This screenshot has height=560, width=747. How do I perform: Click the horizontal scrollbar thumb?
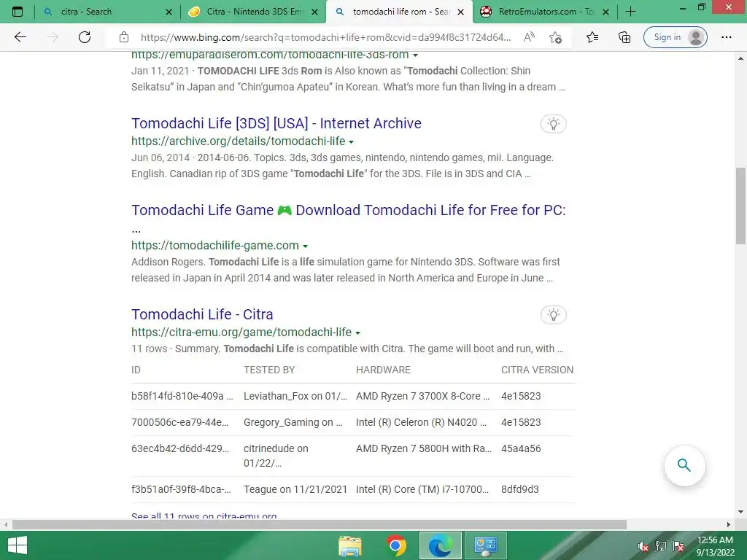320,524
